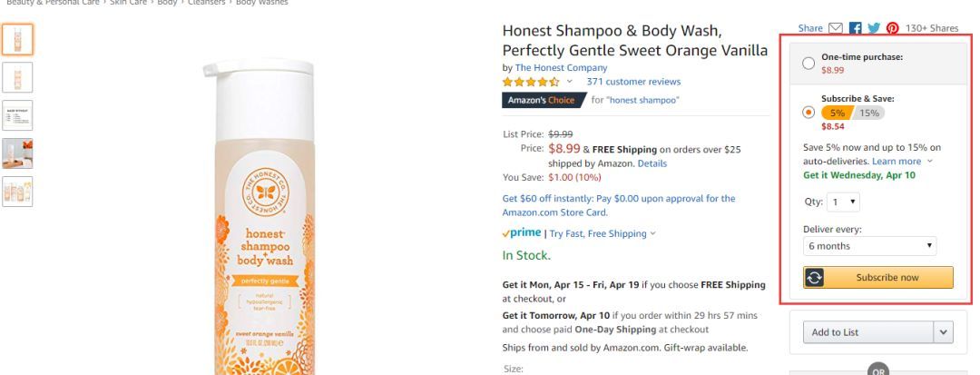
Task: Open the Qty quantity dropdown
Action: point(845,202)
